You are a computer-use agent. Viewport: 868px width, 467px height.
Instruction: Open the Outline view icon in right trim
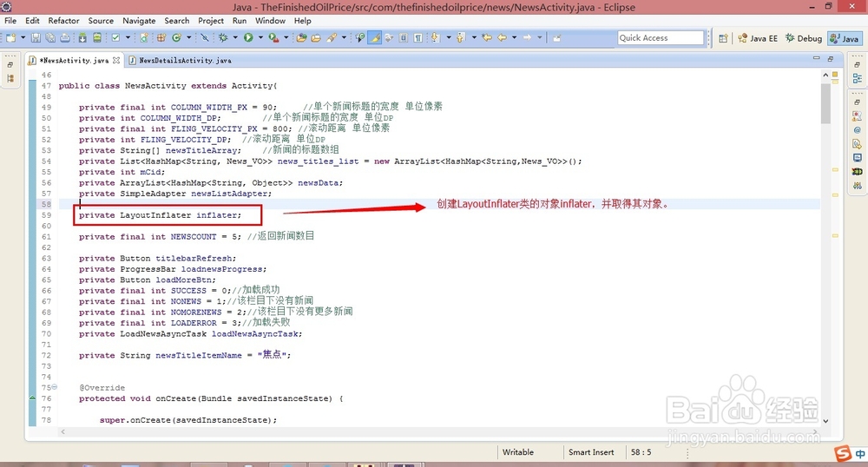pos(857,79)
